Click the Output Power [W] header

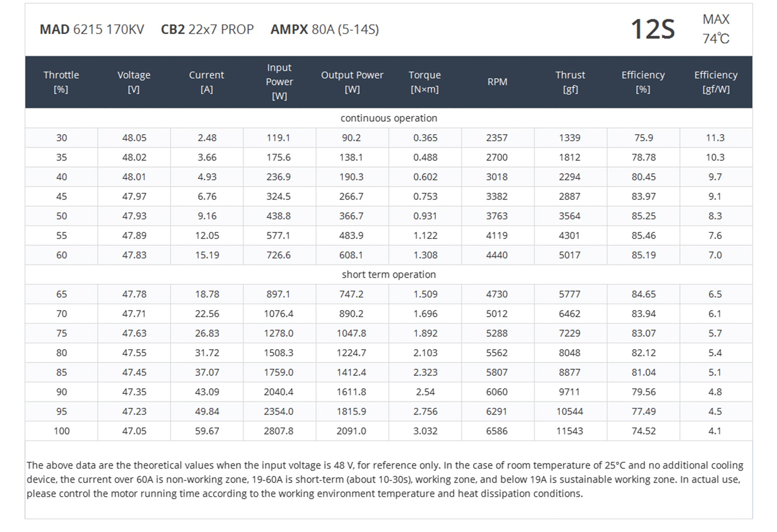pos(352,82)
